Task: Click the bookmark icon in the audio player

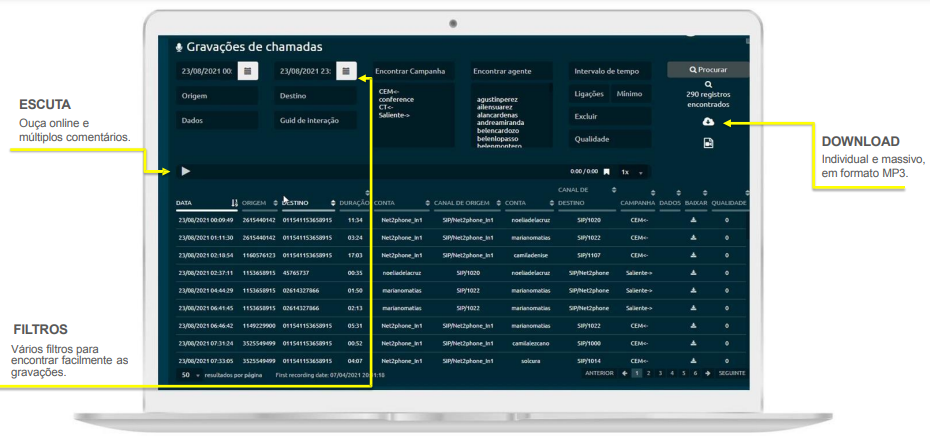Action: point(606,172)
